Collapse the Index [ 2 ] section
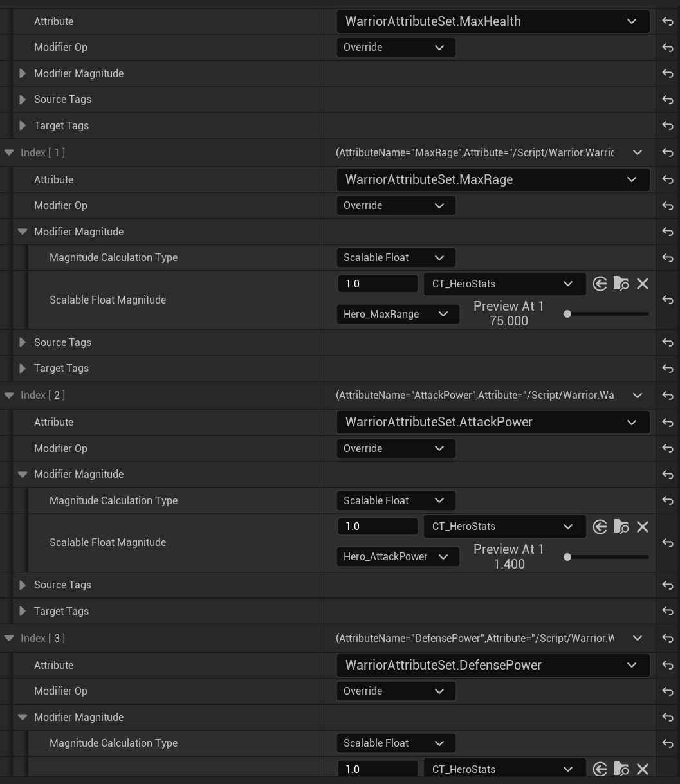The width and height of the screenshot is (680, 784). (9, 396)
